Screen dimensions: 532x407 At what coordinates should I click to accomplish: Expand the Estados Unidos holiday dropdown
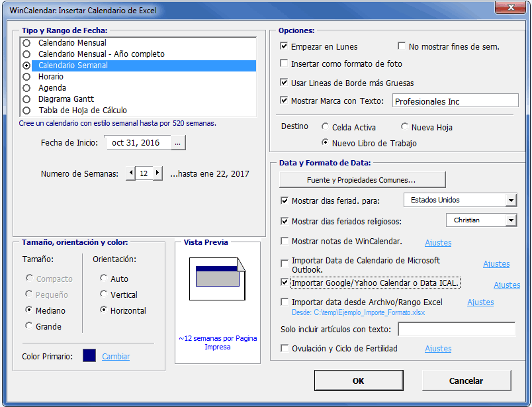[510, 200]
